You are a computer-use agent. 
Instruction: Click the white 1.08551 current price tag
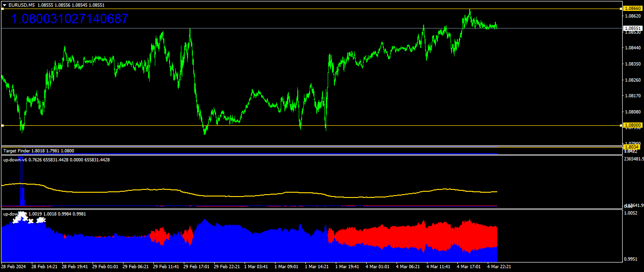(632, 28)
